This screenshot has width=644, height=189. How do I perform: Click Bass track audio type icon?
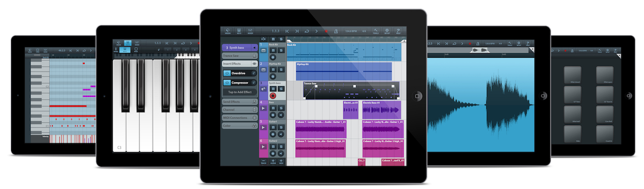(x=263, y=108)
